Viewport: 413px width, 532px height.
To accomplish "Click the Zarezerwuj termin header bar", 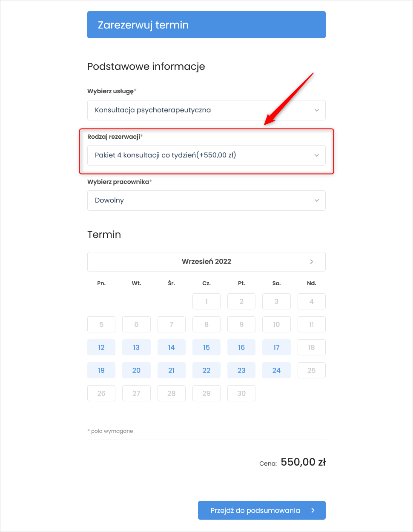I will coord(206,25).
